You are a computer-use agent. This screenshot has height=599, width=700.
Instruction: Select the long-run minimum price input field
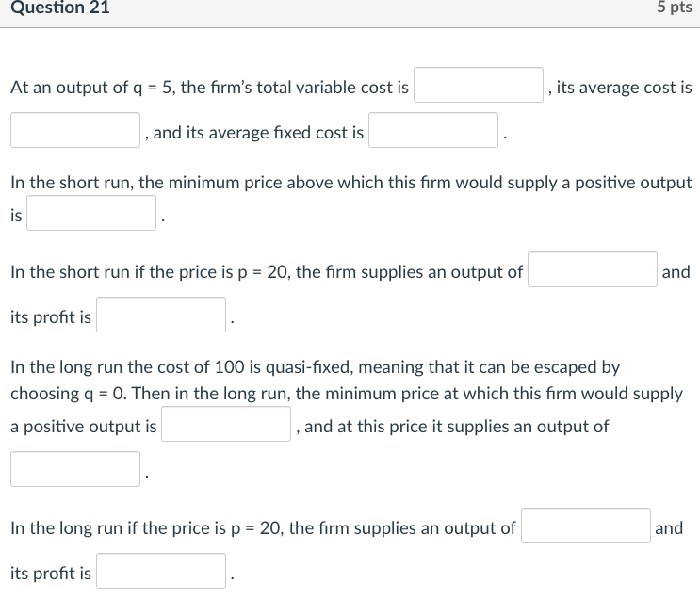(x=226, y=425)
